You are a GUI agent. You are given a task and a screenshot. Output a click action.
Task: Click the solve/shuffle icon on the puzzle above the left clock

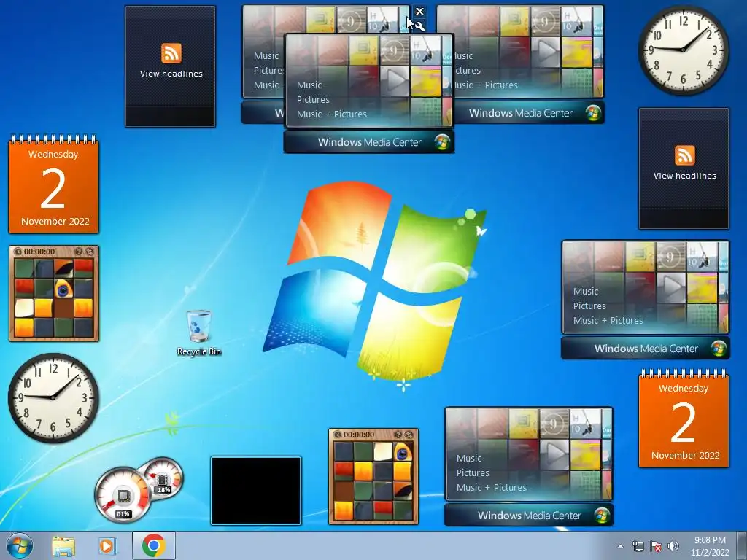tap(90, 252)
